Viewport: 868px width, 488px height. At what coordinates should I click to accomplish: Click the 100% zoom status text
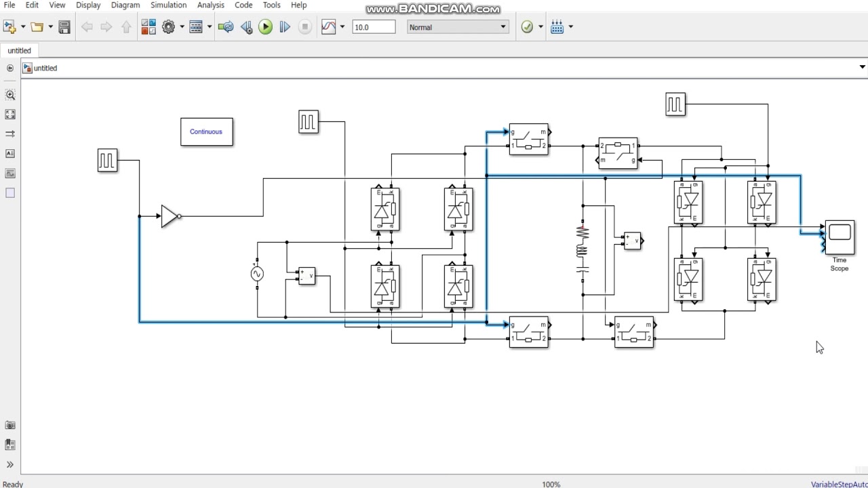click(x=551, y=484)
